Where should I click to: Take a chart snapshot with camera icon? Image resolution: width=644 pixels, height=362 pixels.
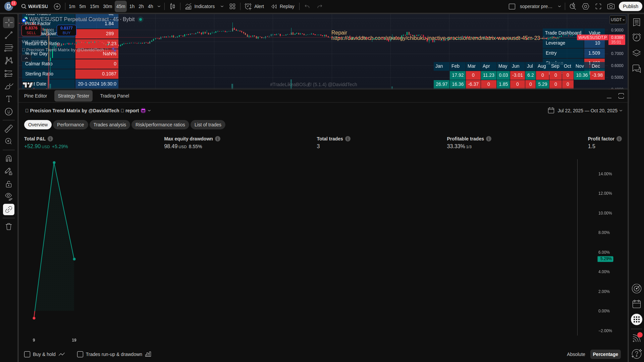(x=611, y=6)
